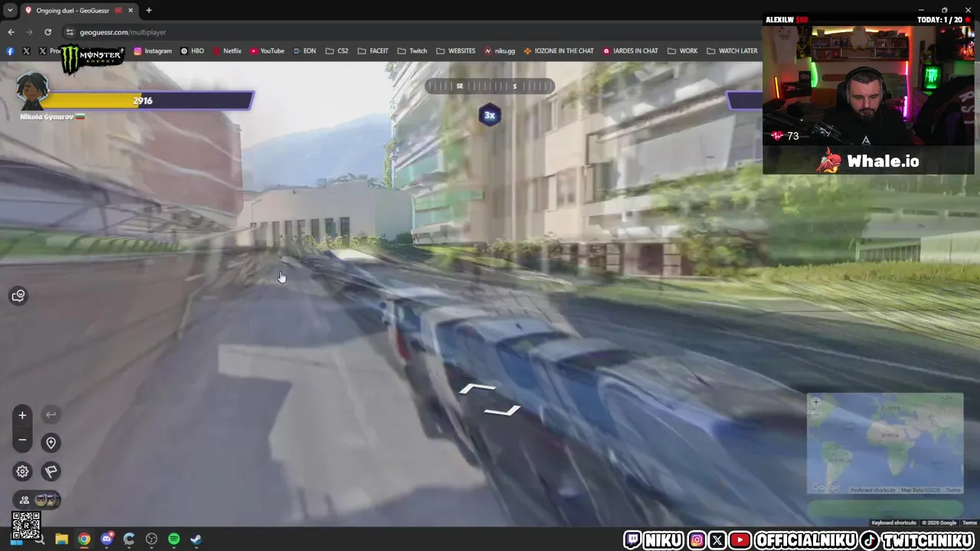Expand the CS2 bookmarks folder
This screenshot has height=551, width=980.
337,51
